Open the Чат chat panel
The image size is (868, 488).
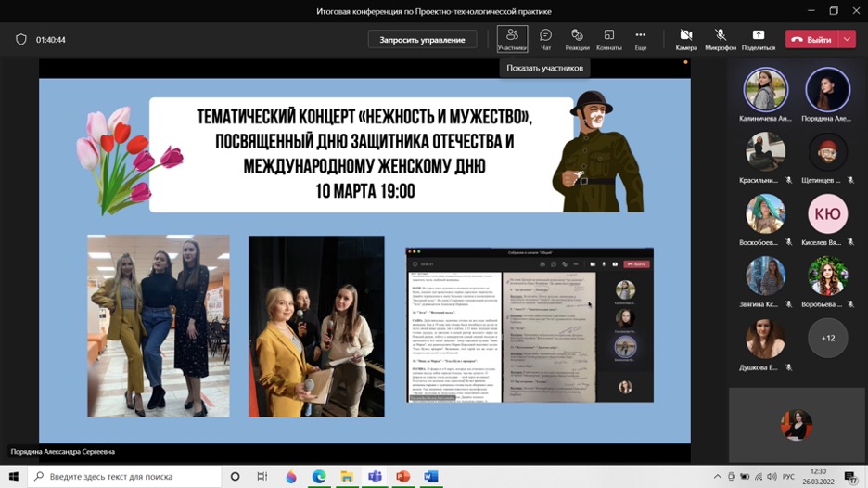pos(545,39)
